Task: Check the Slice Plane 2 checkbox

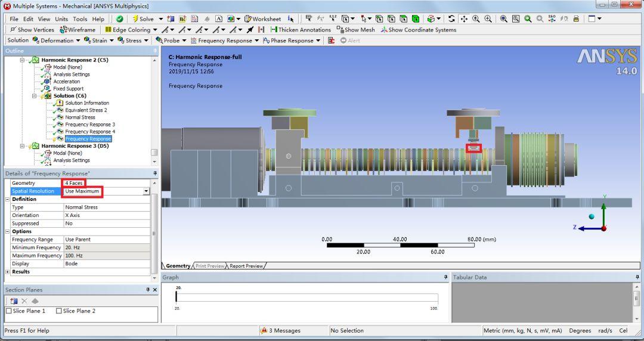Action: click(x=58, y=311)
